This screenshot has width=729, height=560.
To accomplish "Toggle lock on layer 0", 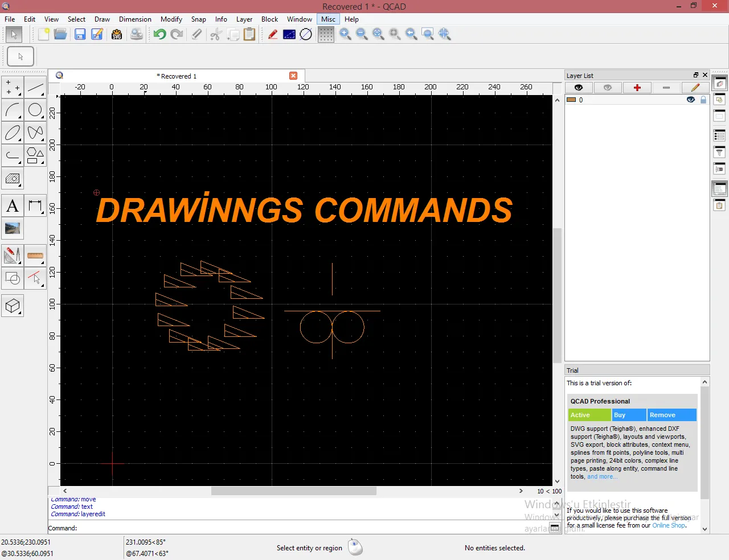I will point(703,100).
